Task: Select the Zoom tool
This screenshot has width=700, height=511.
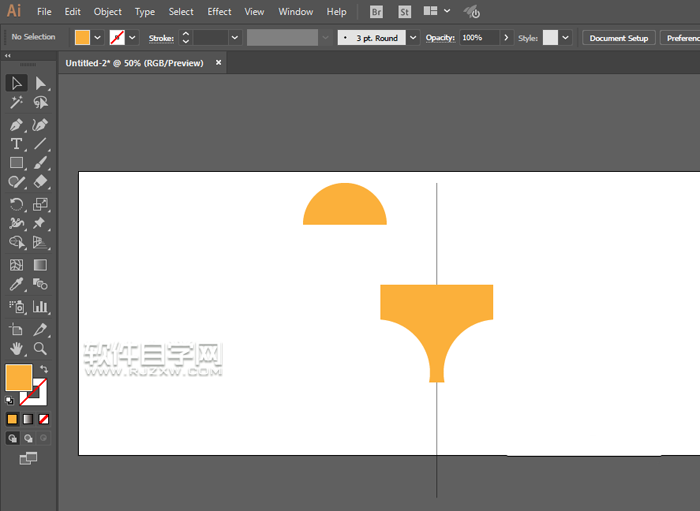Action: [x=40, y=348]
